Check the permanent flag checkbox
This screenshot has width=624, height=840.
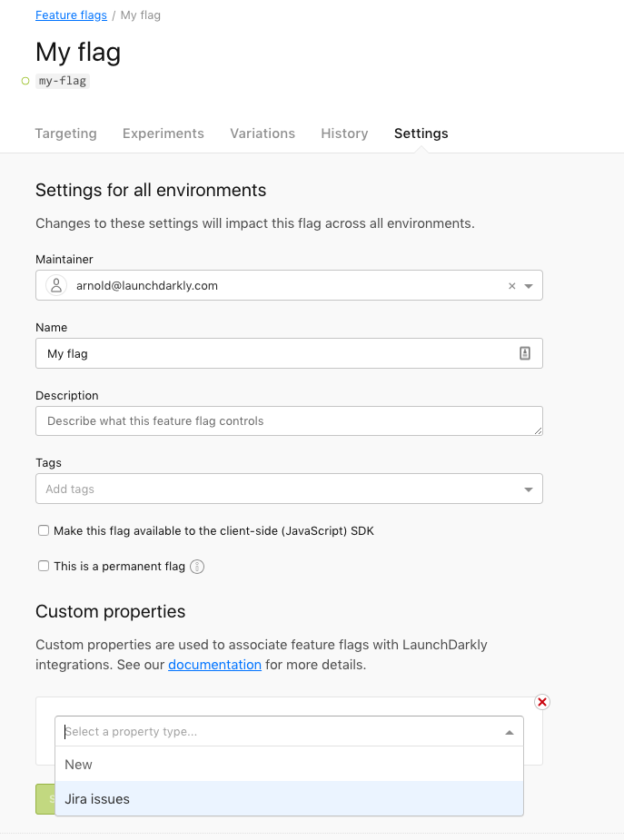[x=44, y=567]
